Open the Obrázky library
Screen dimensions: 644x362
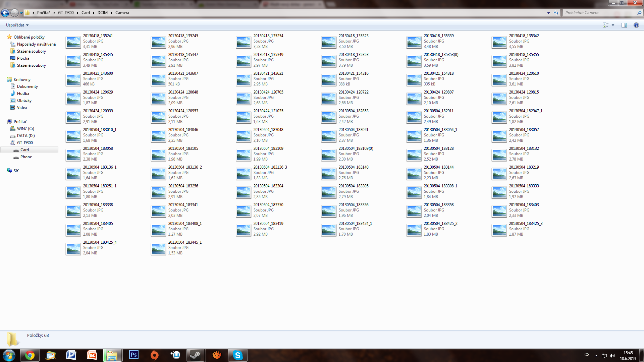point(24,101)
